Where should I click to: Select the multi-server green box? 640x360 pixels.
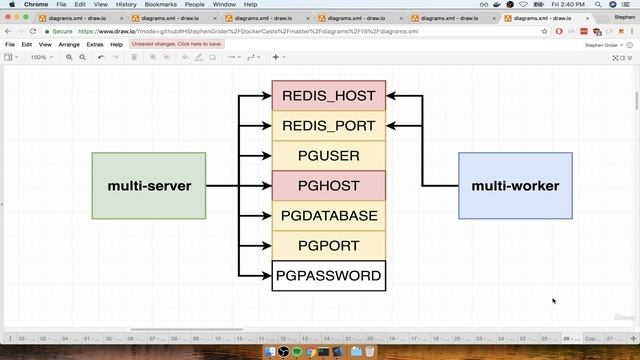tap(149, 186)
